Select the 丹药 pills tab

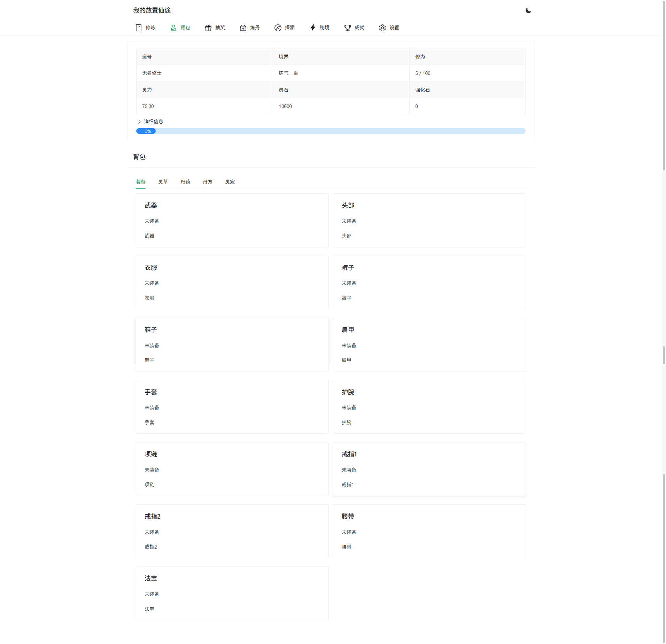coord(185,181)
